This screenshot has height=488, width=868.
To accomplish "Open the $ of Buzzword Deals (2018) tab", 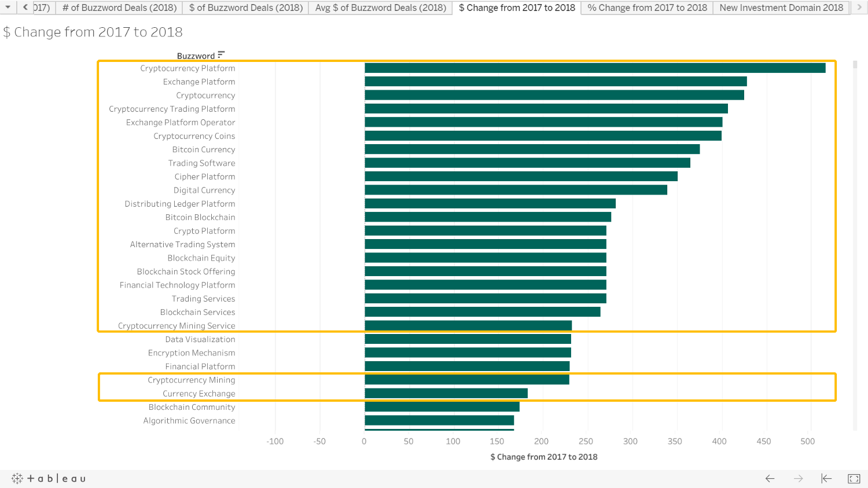I will tap(246, 8).
